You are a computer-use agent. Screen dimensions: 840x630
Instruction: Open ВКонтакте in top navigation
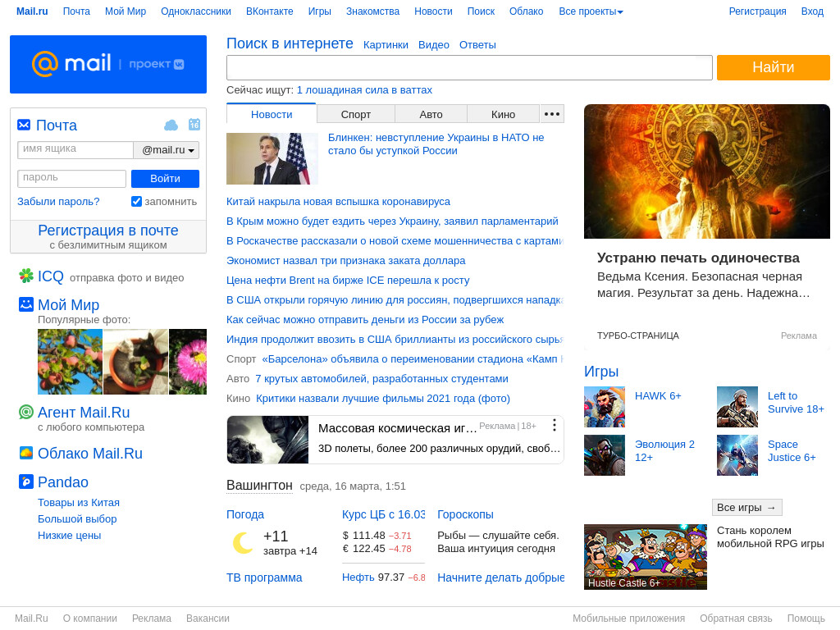(x=269, y=11)
